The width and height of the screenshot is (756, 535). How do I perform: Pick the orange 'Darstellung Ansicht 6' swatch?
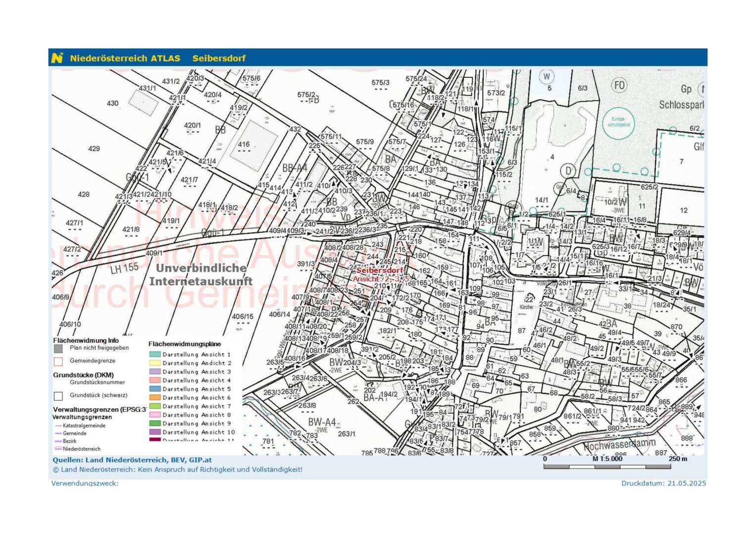(x=154, y=398)
